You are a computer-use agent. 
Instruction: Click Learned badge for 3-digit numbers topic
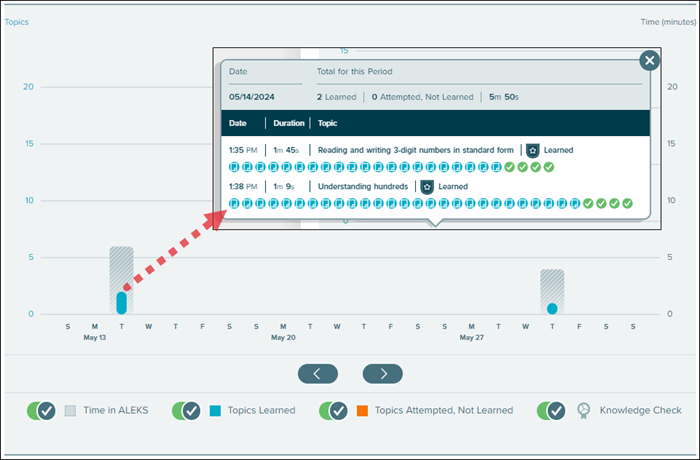click(x=533, y=150)
